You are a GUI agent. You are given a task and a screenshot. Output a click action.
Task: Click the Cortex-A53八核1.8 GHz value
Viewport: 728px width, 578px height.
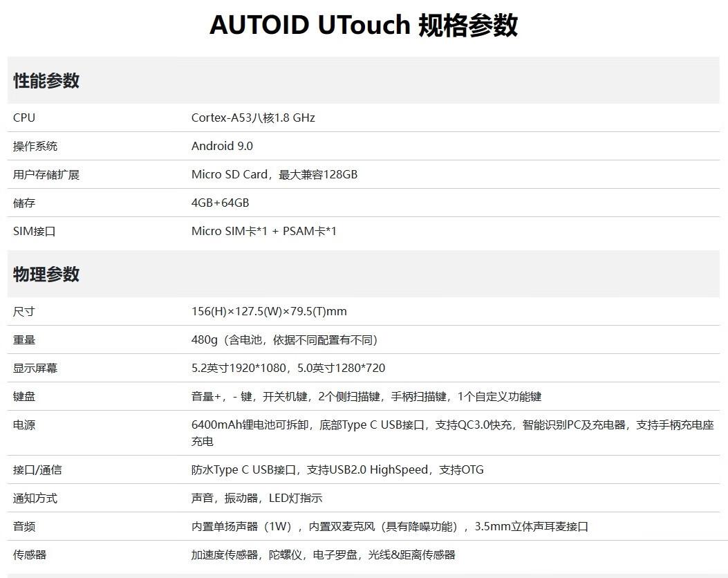click(x=253, y=118)
